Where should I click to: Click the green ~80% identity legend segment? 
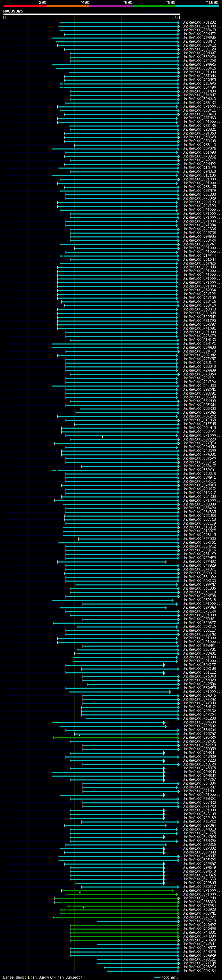click(x=154, y=6)
